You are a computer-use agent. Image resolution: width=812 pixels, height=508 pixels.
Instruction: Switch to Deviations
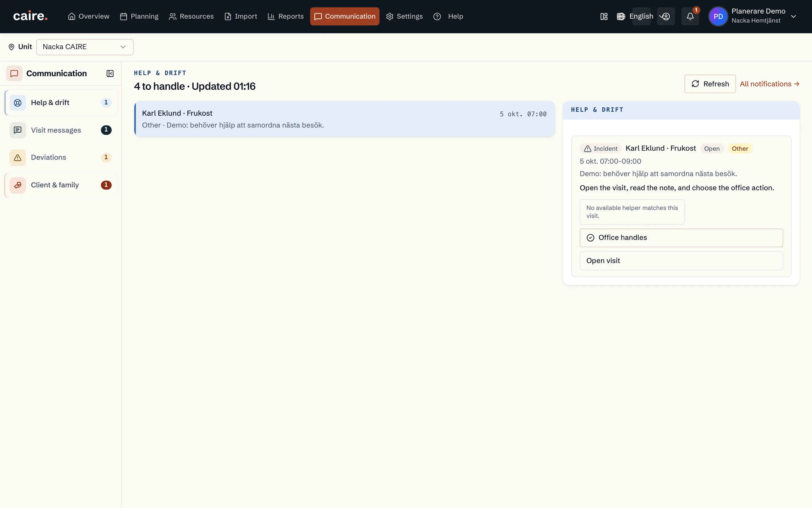61,157
